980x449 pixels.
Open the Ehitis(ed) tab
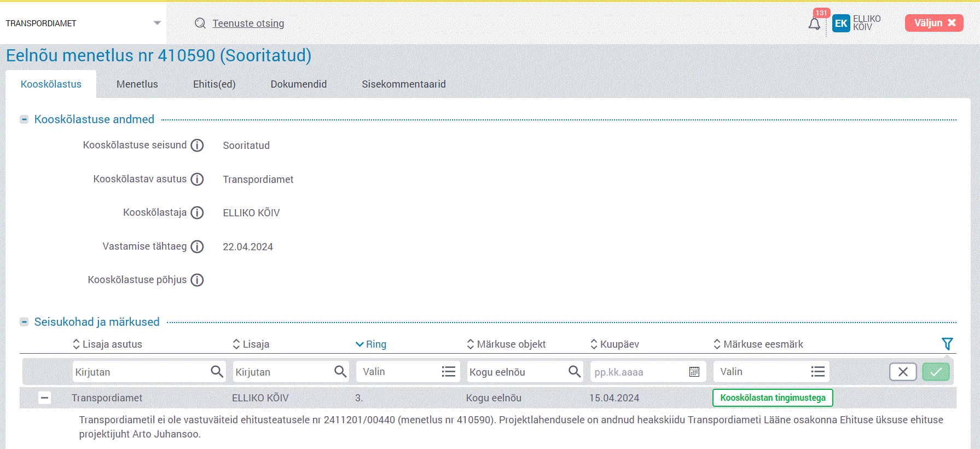(x=214, y=84)
